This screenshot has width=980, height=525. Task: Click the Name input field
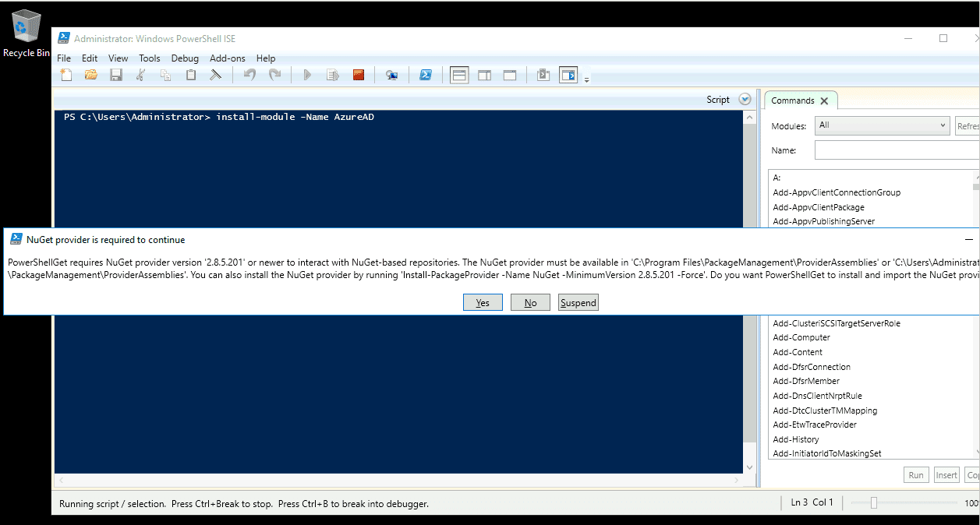coord(897,150)
